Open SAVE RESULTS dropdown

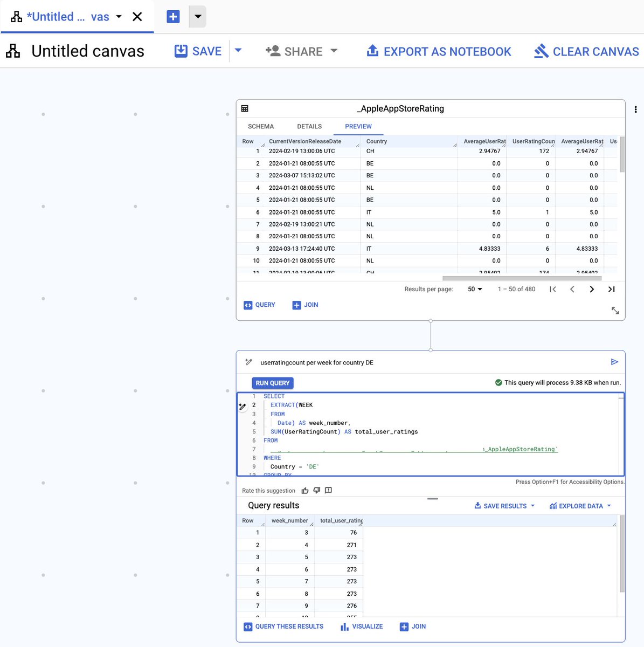tap(504, 506)
